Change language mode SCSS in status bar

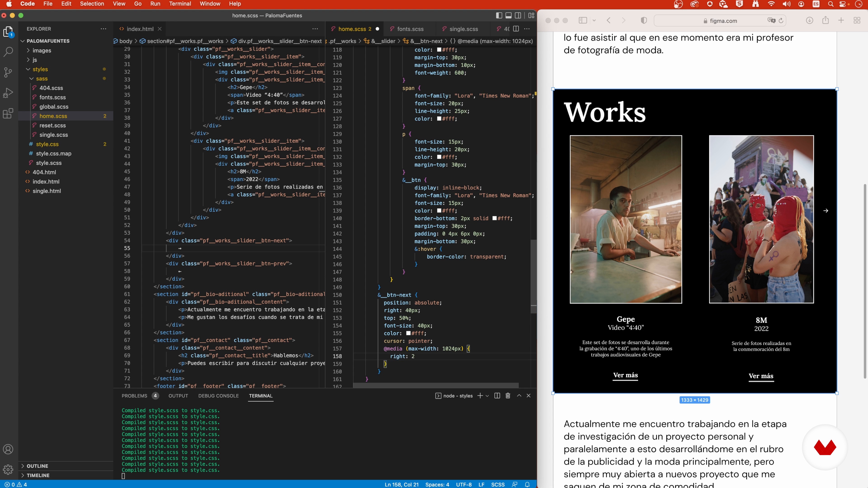tap(498, 484)
